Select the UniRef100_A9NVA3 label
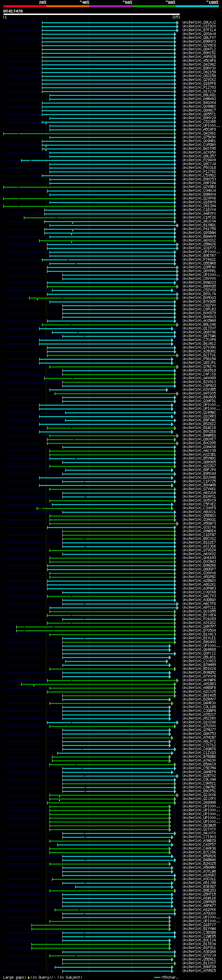Viewport: 222px width, 980px height. (x=199, y=99)
